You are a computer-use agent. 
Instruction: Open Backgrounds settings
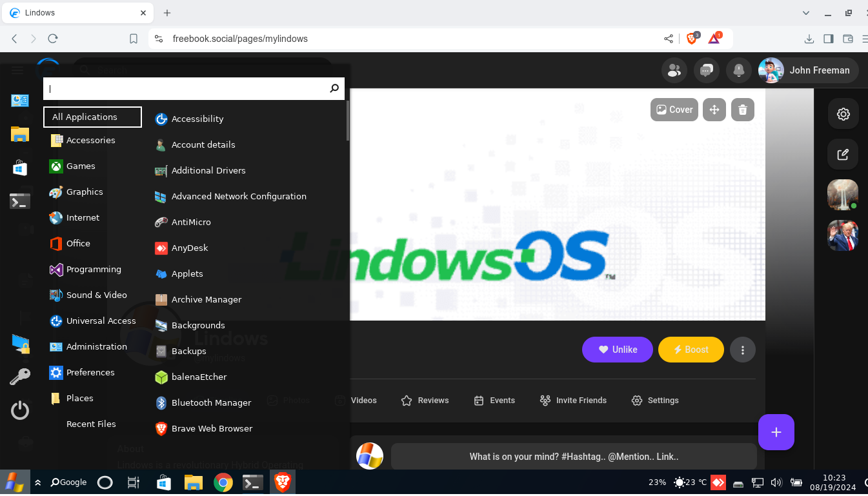pos(190,325)
